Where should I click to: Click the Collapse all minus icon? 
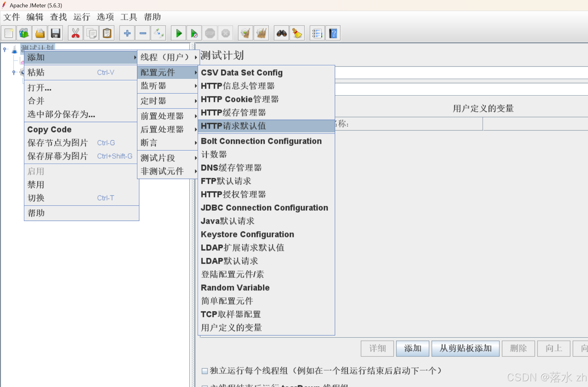pyautogui.click(x=143, y=33)
